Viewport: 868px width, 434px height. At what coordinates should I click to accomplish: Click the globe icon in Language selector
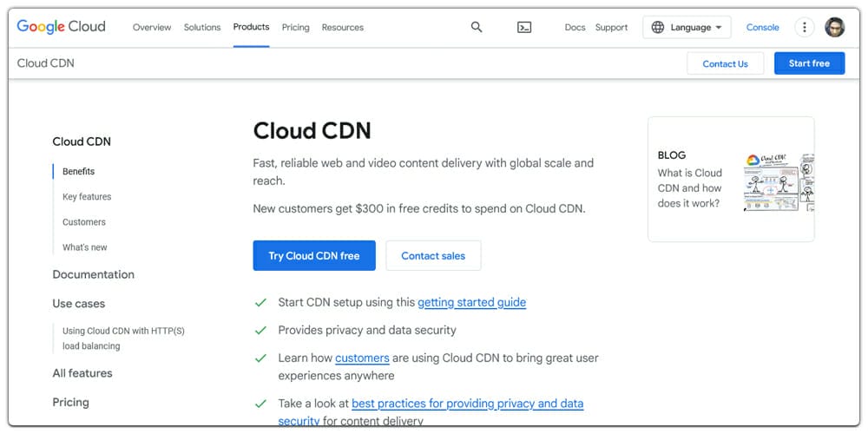[x=658, y=27]
